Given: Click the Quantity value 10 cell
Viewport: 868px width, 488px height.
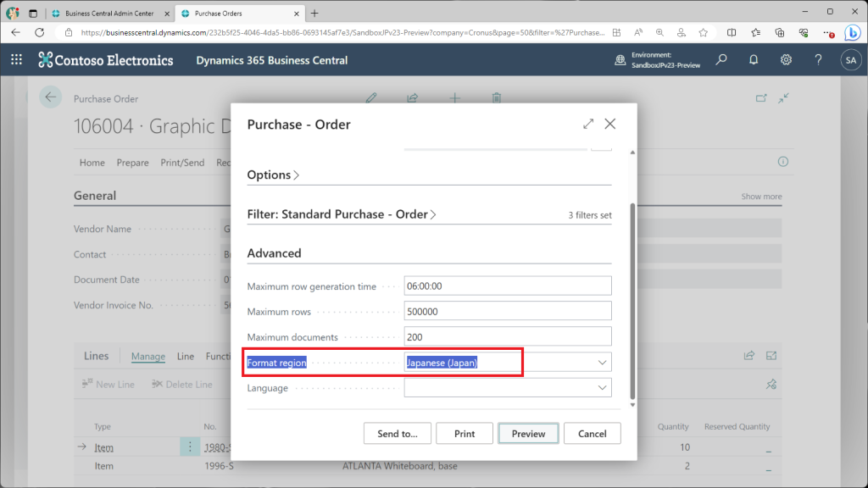Looking at the screenshot, I should click(685, 447).
